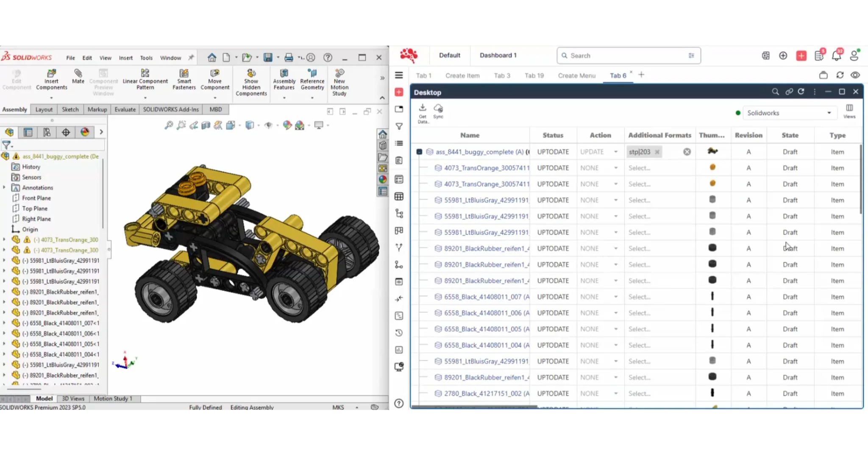This screenshot has width=868, height=456.
Task: Click the buggy assembly thumbnail
Action: (712, 151)
